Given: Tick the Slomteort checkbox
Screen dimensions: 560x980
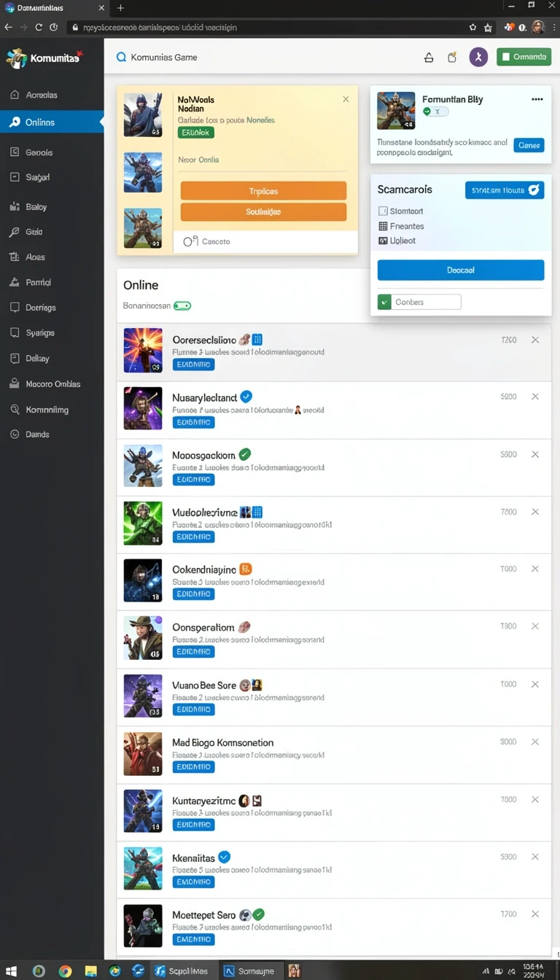Looking at the screenshot, I should click(383, 211).
